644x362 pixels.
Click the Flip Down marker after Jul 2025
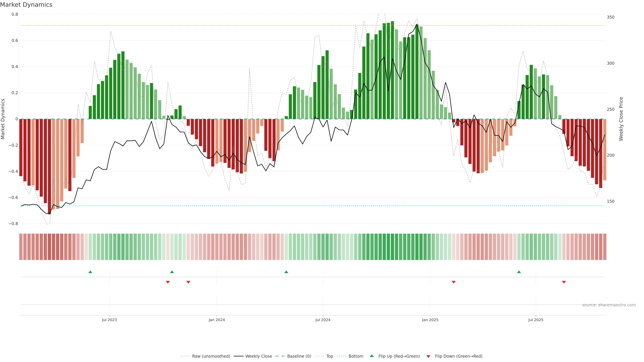point(564,282)
